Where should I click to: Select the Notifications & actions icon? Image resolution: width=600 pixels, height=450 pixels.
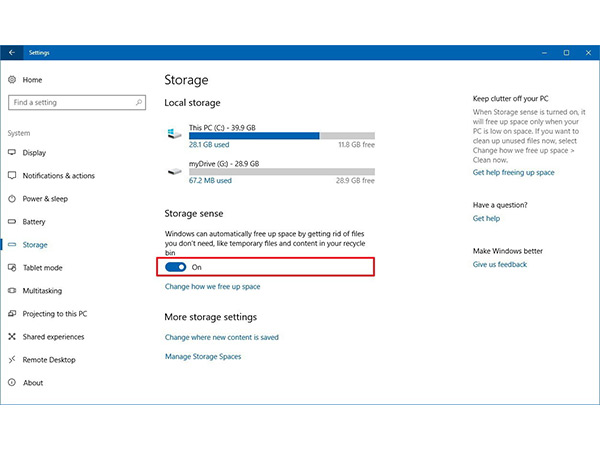12,176
